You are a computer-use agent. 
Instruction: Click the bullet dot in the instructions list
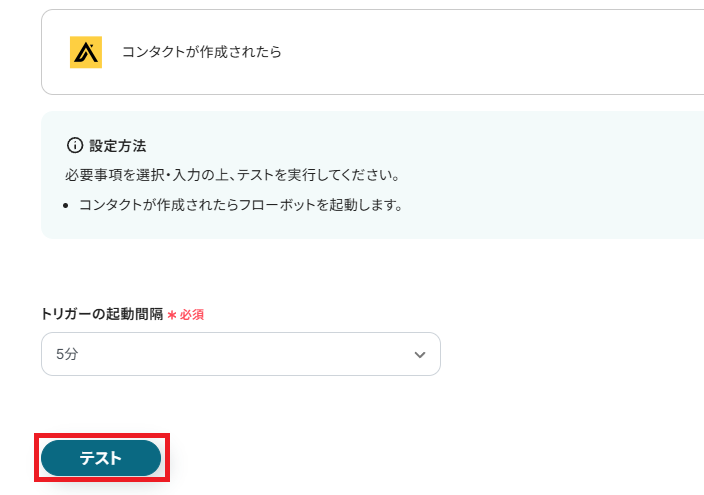pos(65,206)
